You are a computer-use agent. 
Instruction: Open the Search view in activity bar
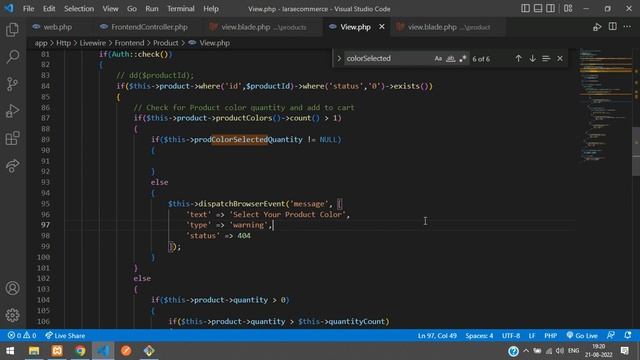(x=13, y=57)
